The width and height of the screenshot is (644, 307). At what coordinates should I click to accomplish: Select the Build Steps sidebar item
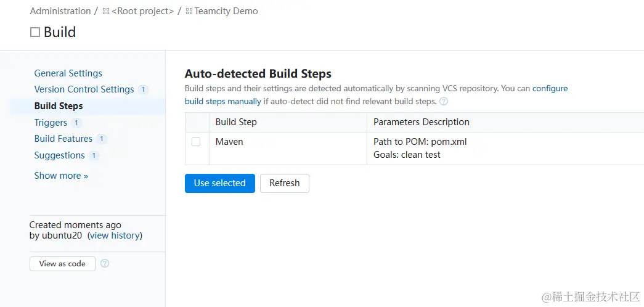pyautogui.click(x=59, y=106)
